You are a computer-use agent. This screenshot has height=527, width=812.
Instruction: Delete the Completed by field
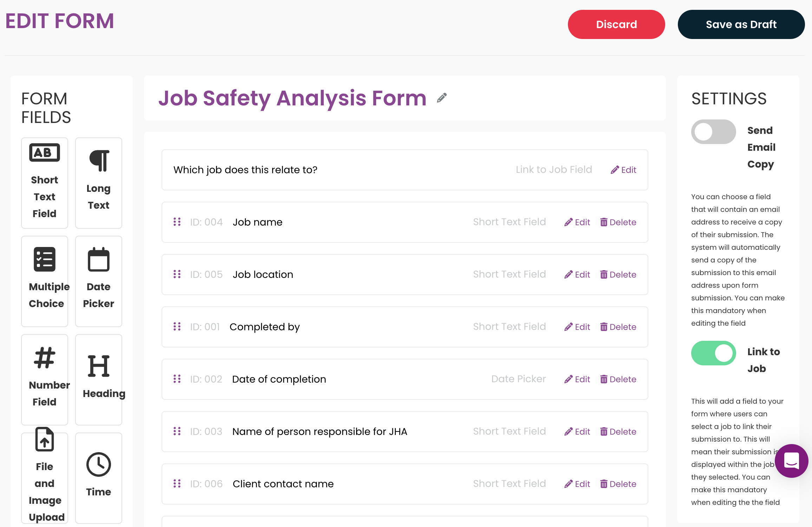[618, 327]
